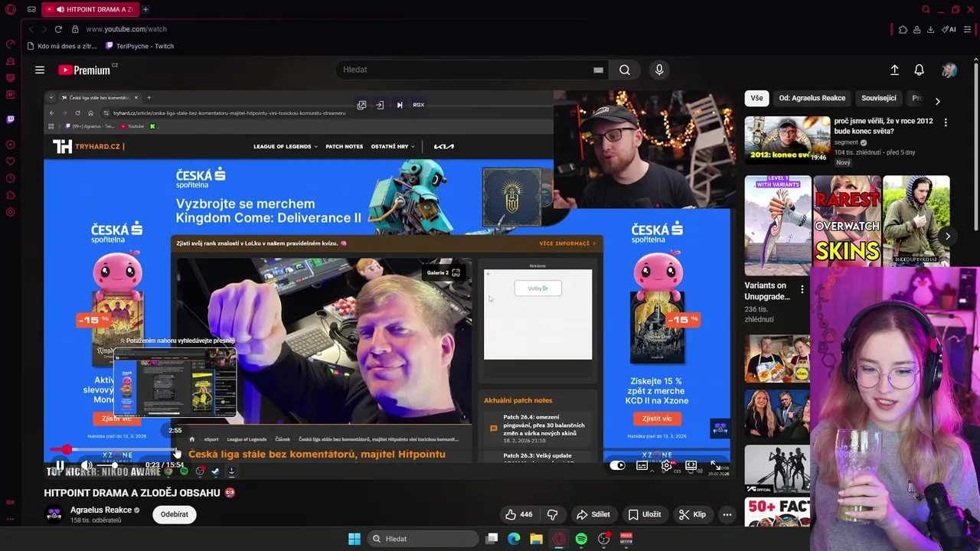This screenshot has width=980, height=551.
Task: Open Opera downloads icon
Action: 930,29
